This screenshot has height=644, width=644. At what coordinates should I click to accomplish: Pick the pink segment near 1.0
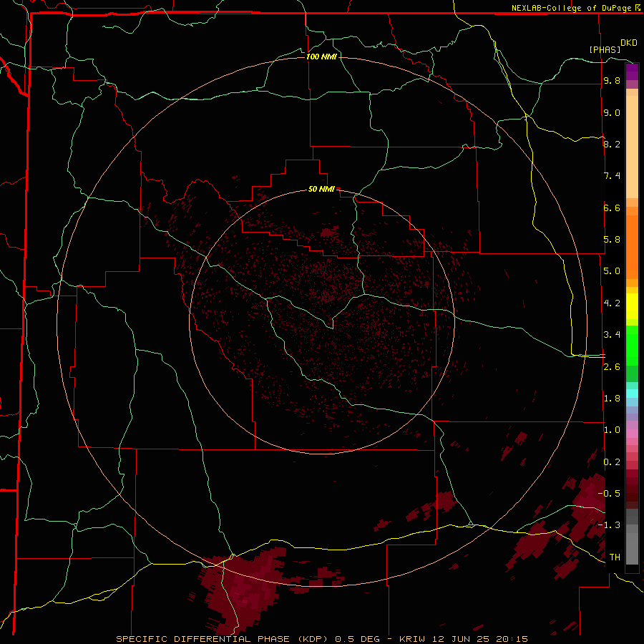(632, 434)
